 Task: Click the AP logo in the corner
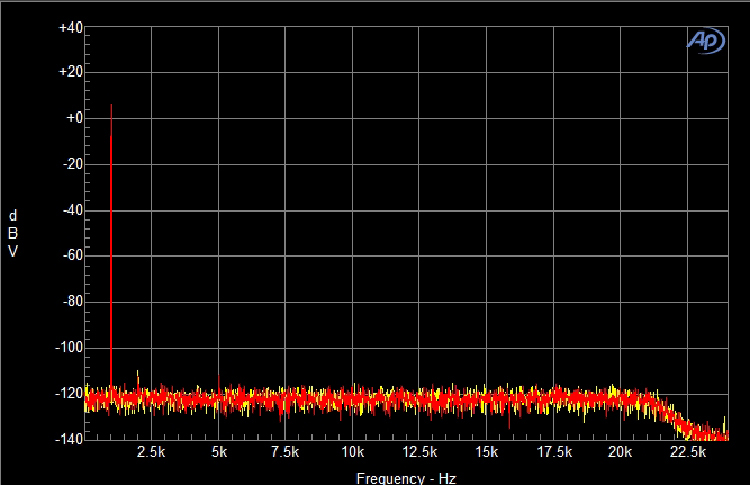[705, 39]
